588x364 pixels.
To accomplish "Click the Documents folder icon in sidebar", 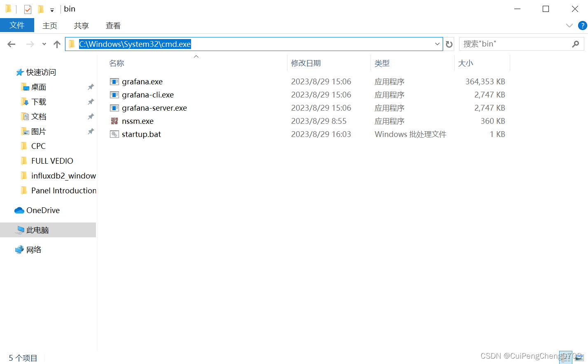I will pos(25,116).
